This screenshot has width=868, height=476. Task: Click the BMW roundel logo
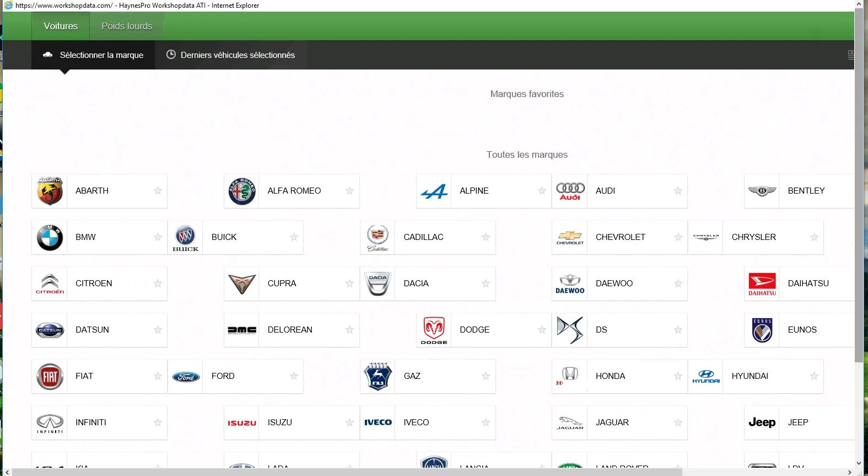[x=50, y=237]
